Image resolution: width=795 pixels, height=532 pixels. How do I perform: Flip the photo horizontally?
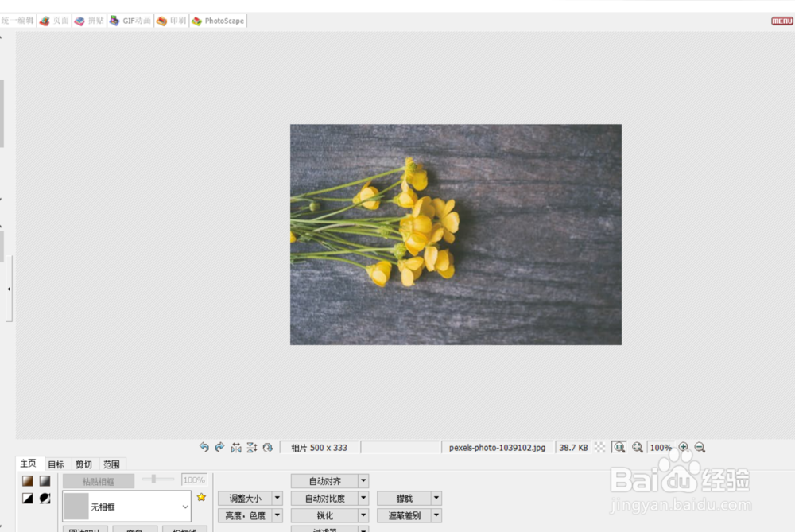click(236, 447)
